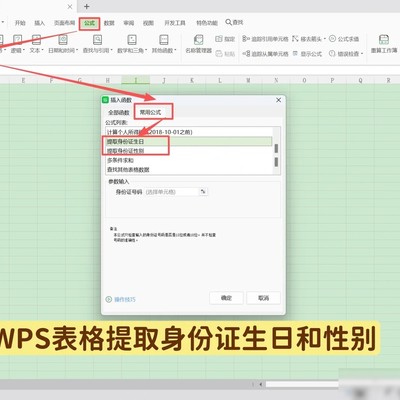Viewport: 400px width, 400px height.
Task: Confirm with the 确定 button
Action: (226, 298)
